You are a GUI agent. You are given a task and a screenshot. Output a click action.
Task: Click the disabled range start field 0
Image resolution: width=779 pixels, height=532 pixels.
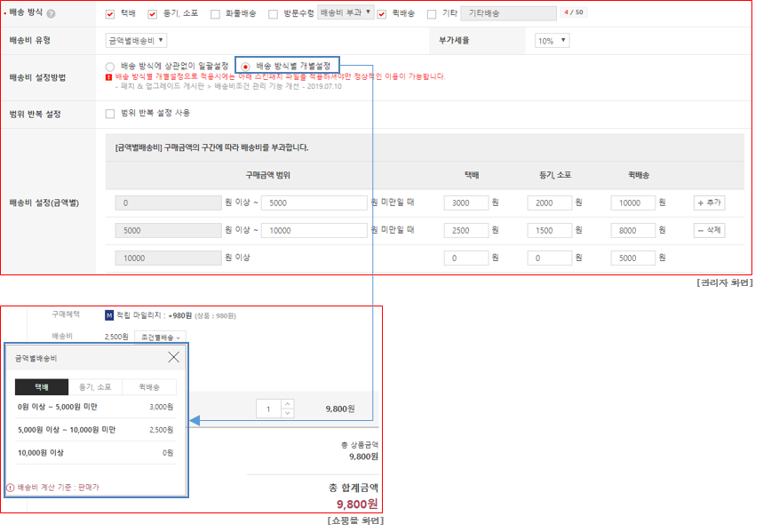(x=168, y=202)
